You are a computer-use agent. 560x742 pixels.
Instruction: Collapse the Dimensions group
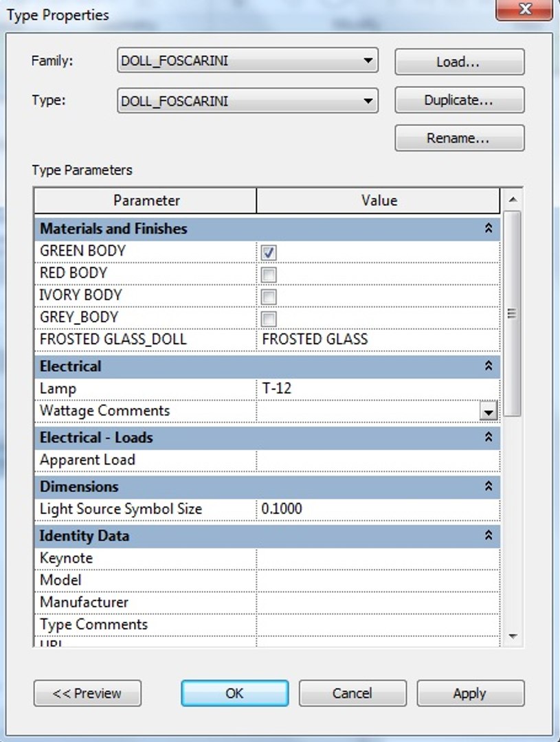[489, 486]
